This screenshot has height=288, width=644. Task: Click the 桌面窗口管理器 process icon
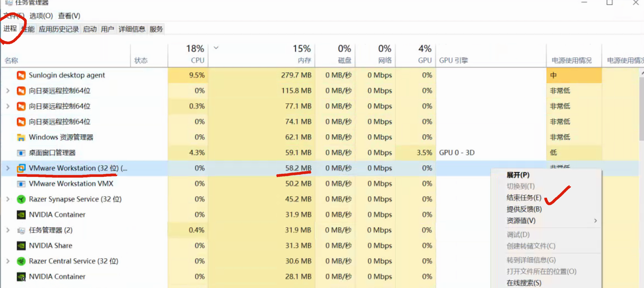[x=21, y=153]
